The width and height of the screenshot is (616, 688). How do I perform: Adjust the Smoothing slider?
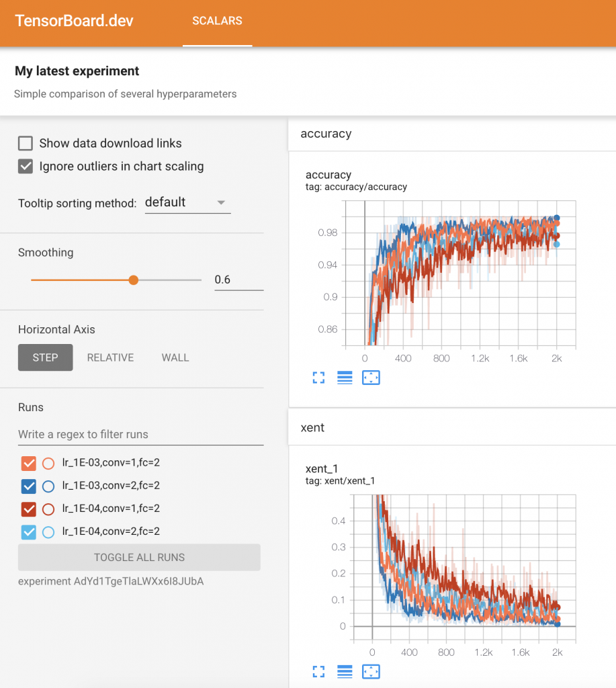pyautogui.click(x=133, y=279)
